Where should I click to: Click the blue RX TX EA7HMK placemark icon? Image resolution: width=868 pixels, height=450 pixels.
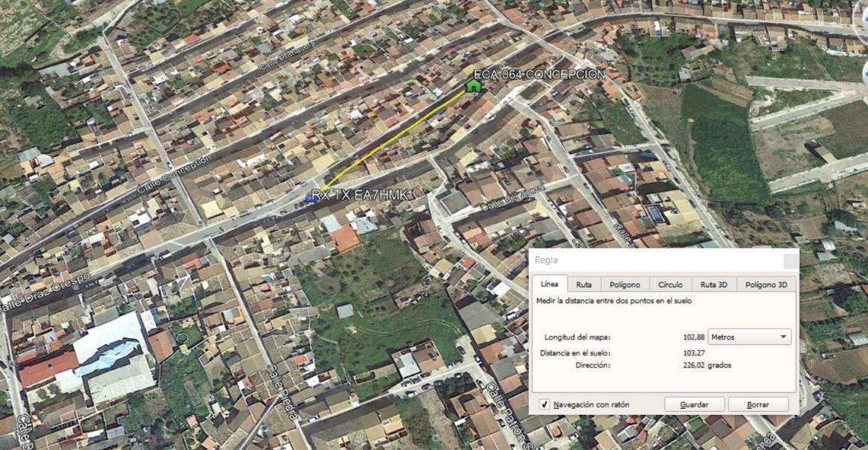coord(311,198)
